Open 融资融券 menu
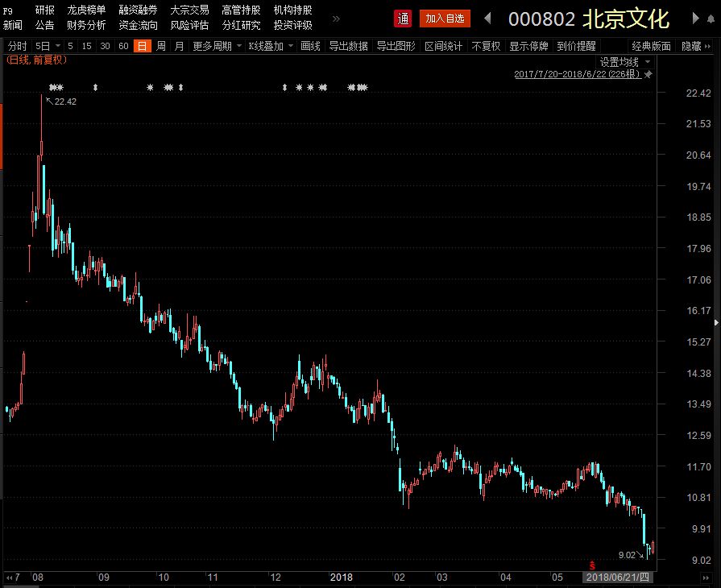721x588 pixels. tap(138, 10)
